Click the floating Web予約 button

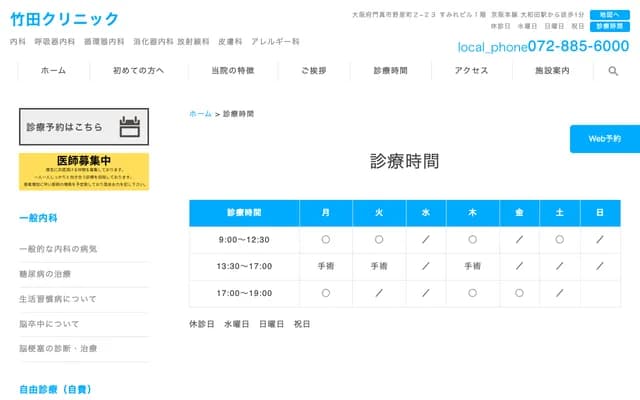click(604, 139)
